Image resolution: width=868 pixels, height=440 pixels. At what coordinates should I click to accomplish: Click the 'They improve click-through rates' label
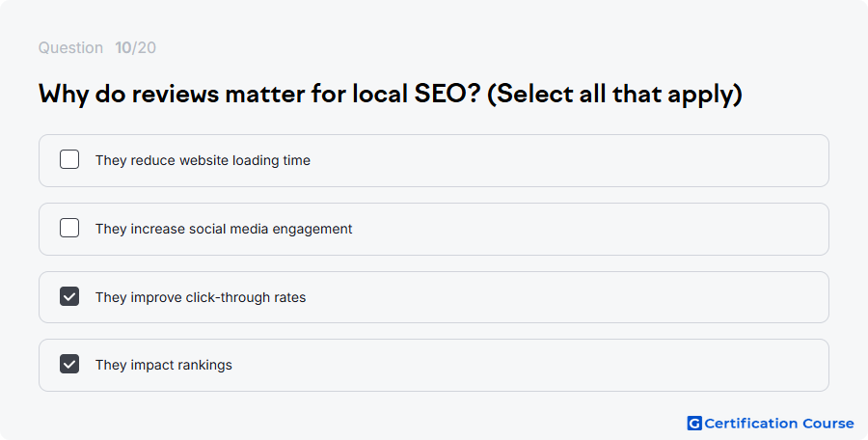tap(201, 297)
